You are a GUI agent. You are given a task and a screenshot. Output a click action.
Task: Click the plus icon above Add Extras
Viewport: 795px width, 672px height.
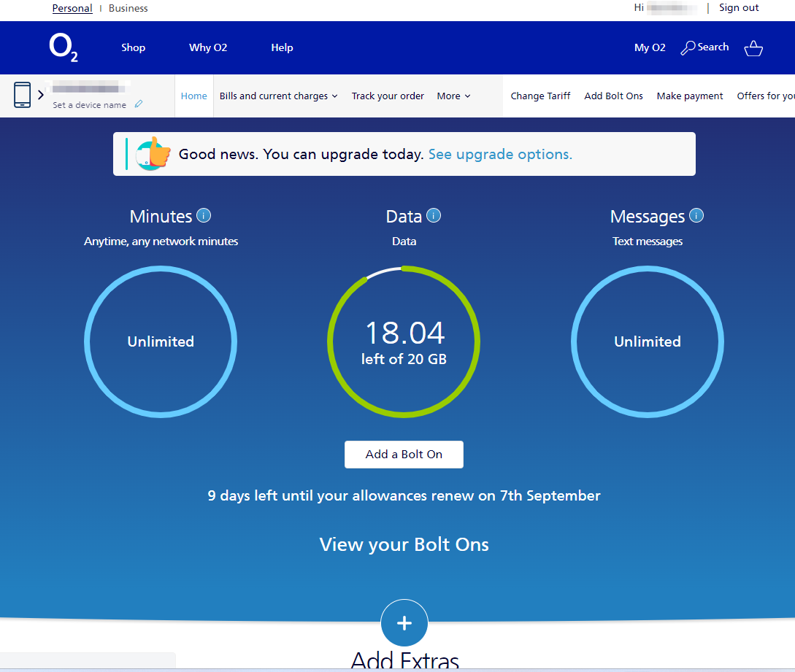(x=404, y=623)
